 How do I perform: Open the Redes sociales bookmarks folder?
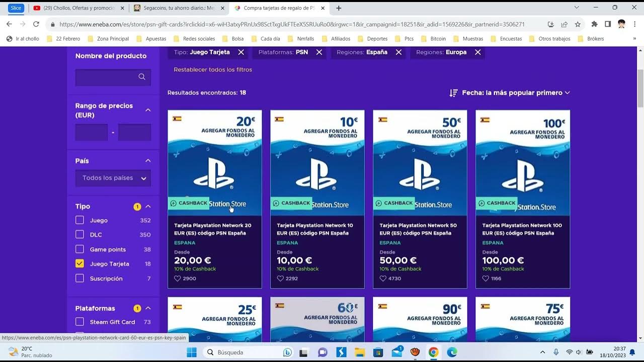tap(194, 39)
